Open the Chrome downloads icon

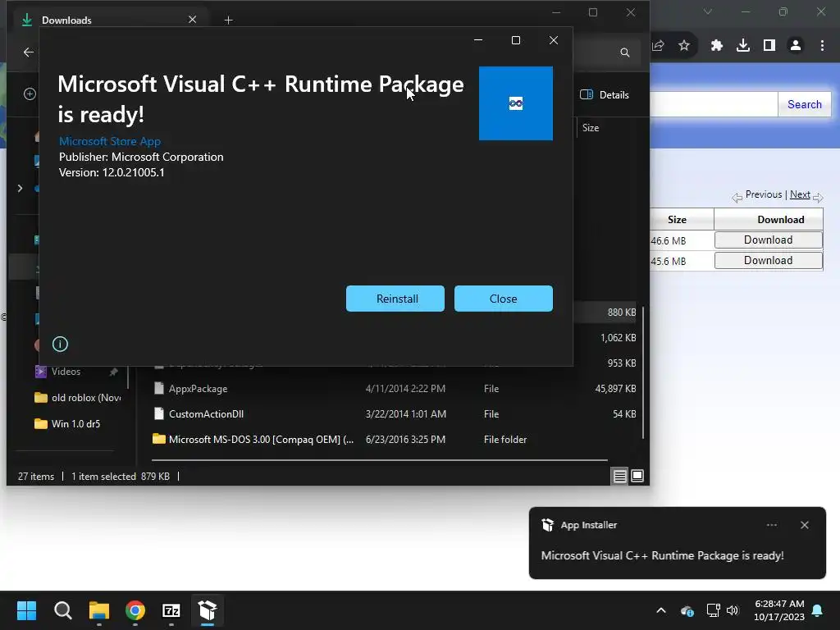743,46
